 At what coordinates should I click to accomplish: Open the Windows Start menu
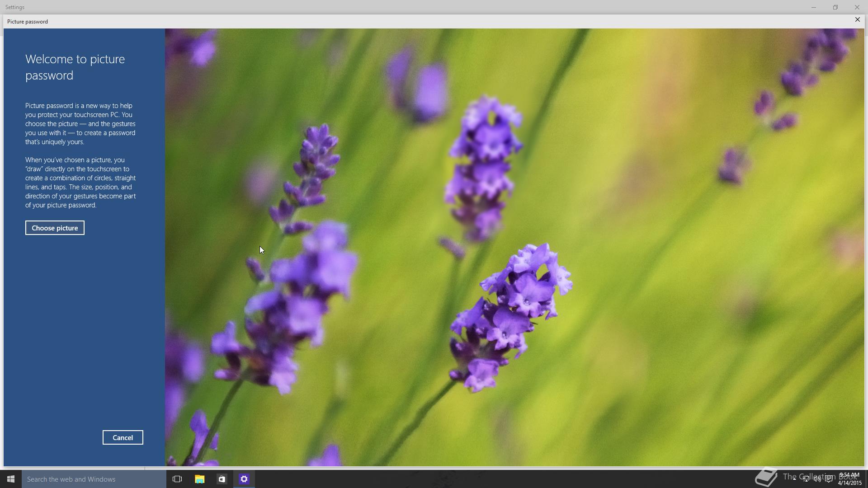11,479
